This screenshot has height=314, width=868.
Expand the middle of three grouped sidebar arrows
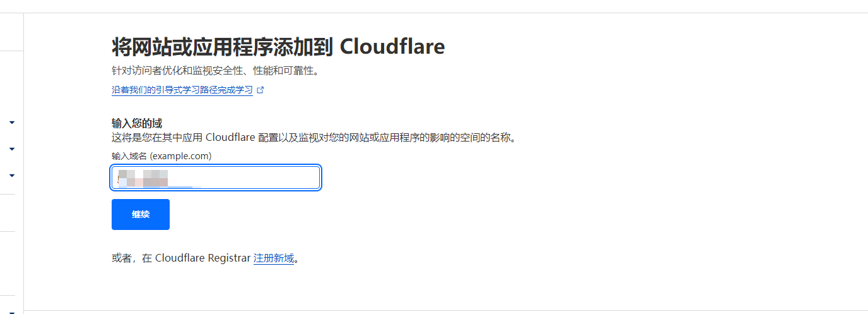(x=12, y=148)
